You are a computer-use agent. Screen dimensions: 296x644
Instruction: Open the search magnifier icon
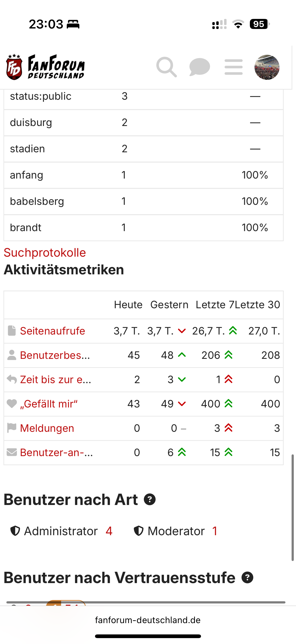click(166, 67)
